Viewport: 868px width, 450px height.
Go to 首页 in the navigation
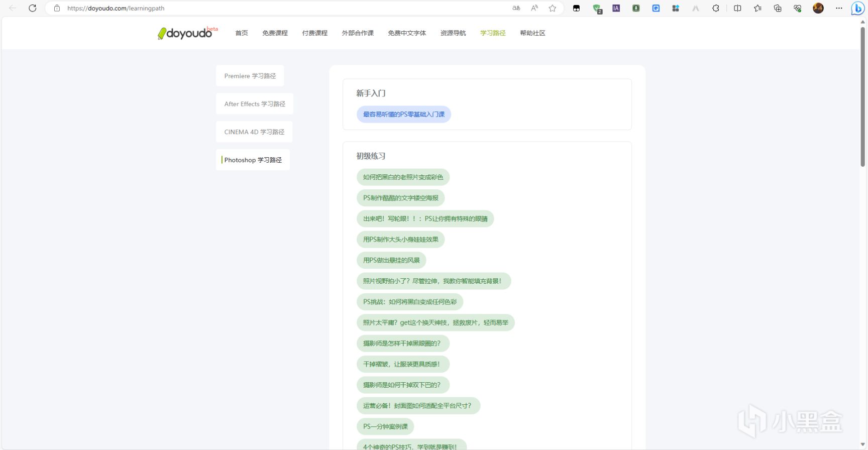[242, 33]
